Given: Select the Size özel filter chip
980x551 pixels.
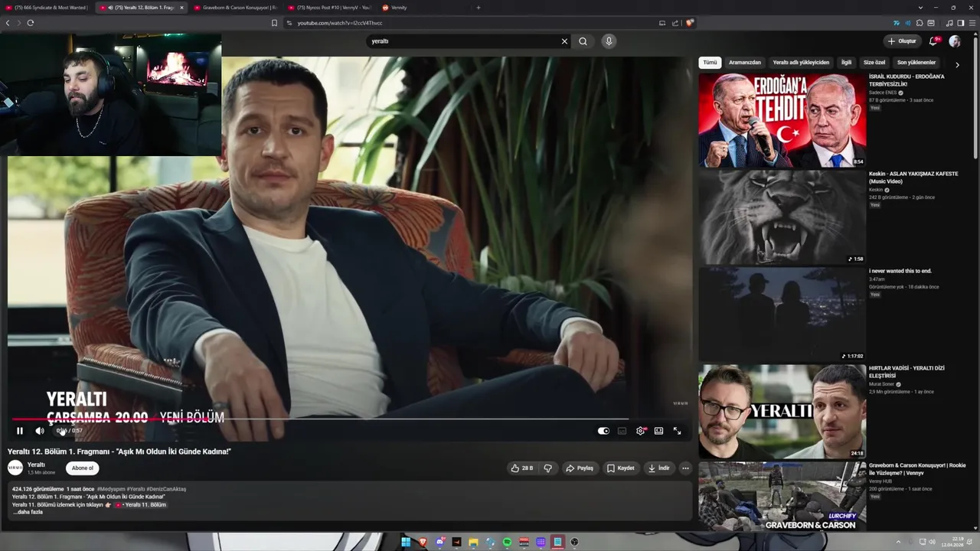Looking at the screenshot, I should coord(874,63).
